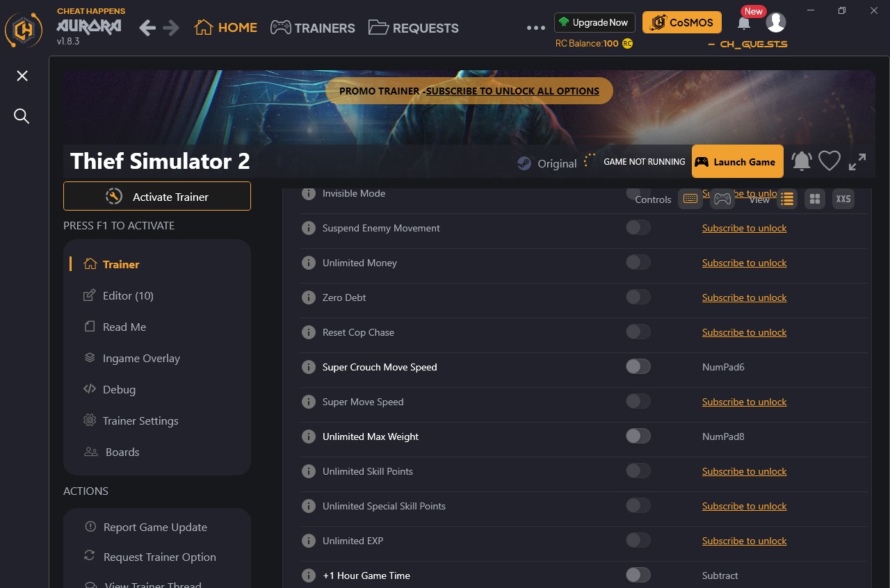Click the Cheat Happens logo icon
The height and width of the screenshot is (588, 890).
[24, 29]
